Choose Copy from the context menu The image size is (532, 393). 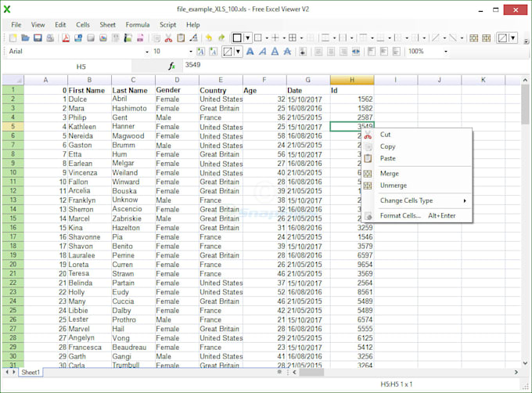coord(417,146)
